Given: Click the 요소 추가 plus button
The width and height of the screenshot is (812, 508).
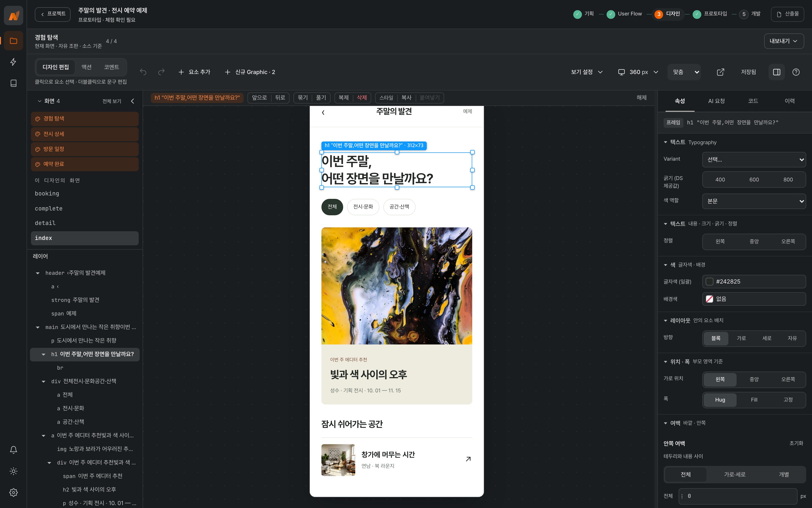Looking at the screenshot, I should pos(194,72).
